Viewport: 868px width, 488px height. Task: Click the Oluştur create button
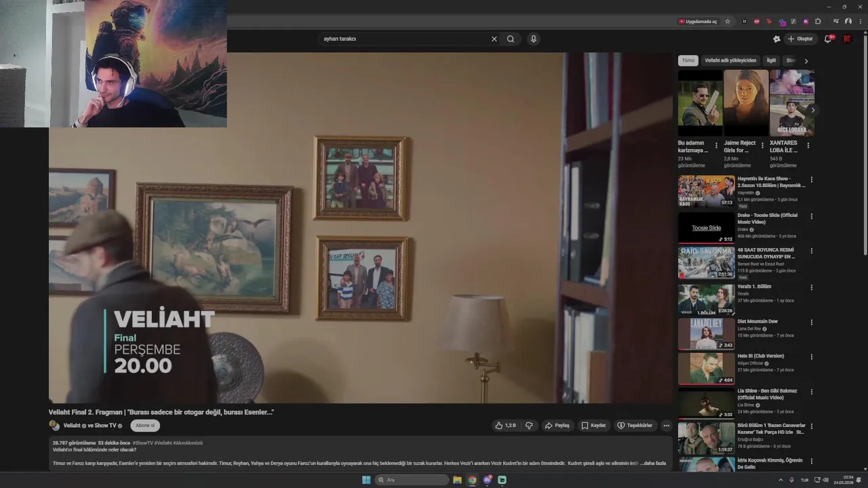(800, 39)
